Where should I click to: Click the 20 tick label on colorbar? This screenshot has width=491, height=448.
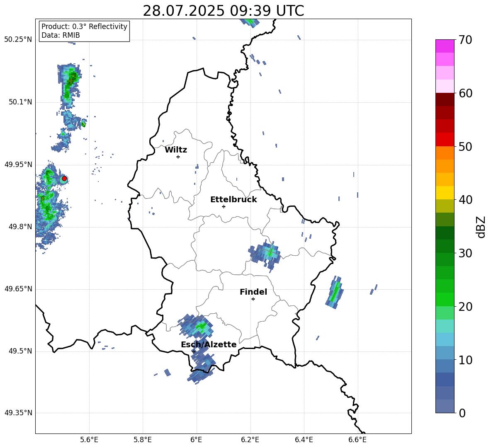click(465, 307)
